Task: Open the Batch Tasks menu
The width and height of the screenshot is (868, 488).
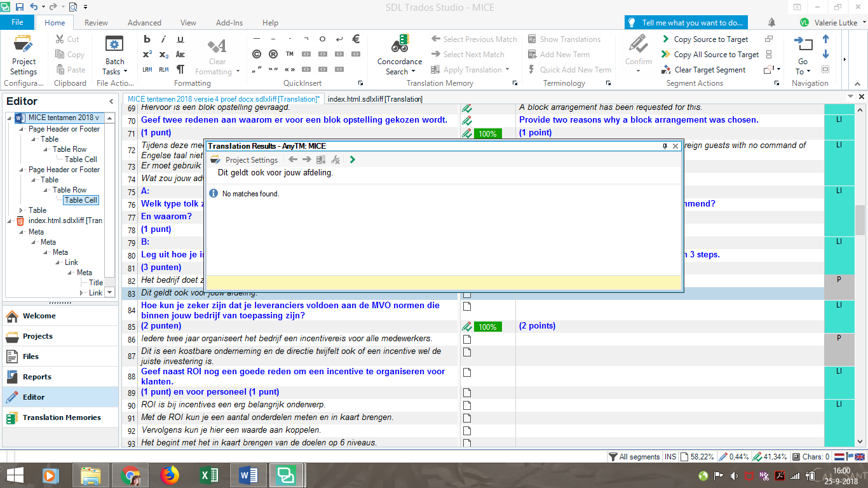Action: click(x=114, y=55)
